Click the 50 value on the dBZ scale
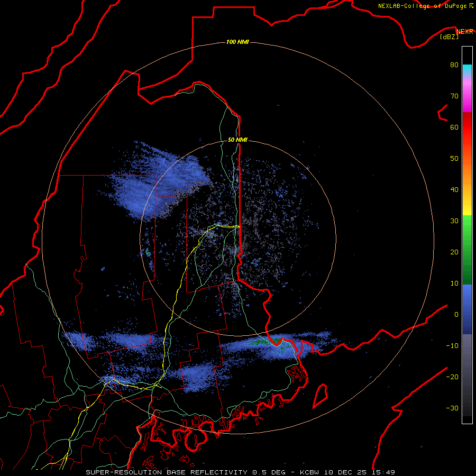 point(454,159)
